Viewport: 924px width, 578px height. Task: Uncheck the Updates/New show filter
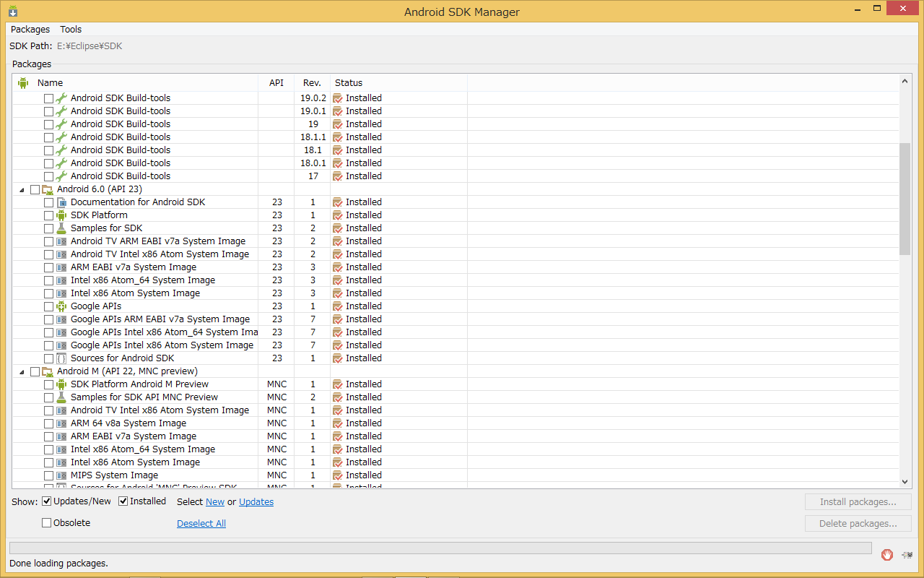tap(47, 501)
